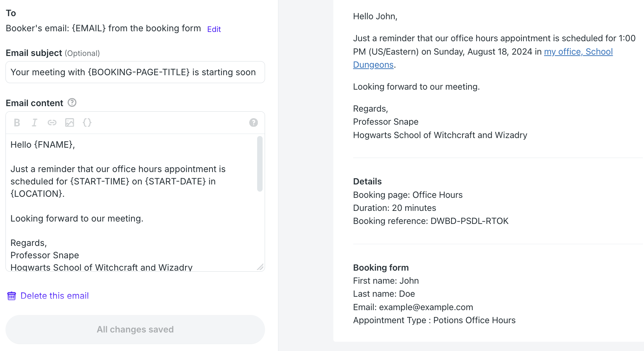Click 'Last name: Doe' in preview

(384, 294)
